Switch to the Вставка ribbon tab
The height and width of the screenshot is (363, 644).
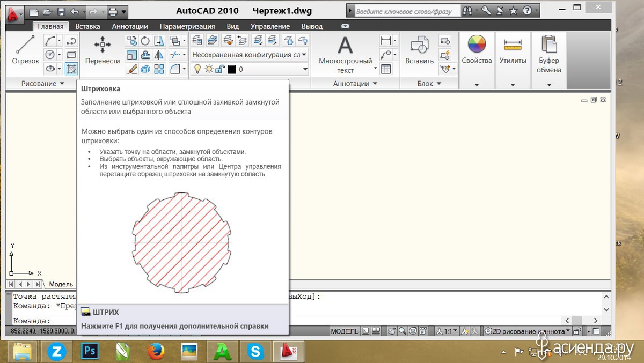tap(87, 26)
